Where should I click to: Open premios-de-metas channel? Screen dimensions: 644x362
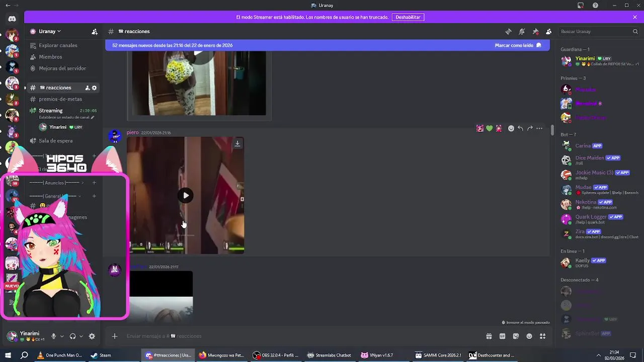[60, 99]
